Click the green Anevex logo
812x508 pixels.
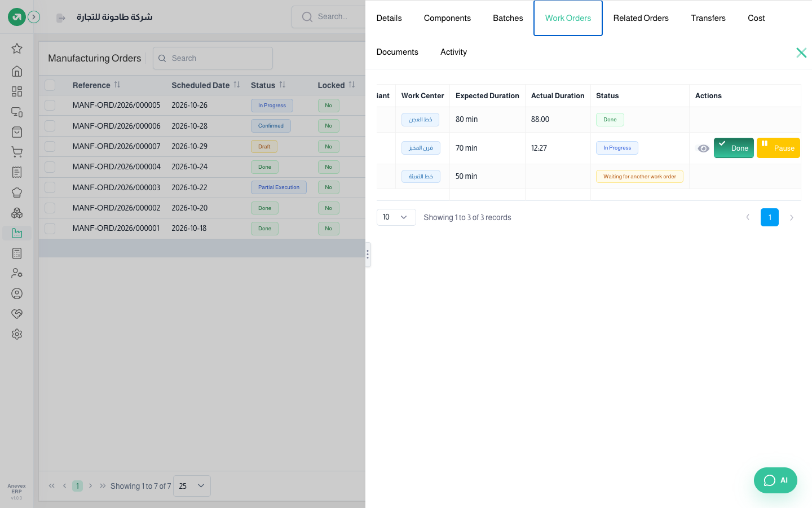click(17, 17)
